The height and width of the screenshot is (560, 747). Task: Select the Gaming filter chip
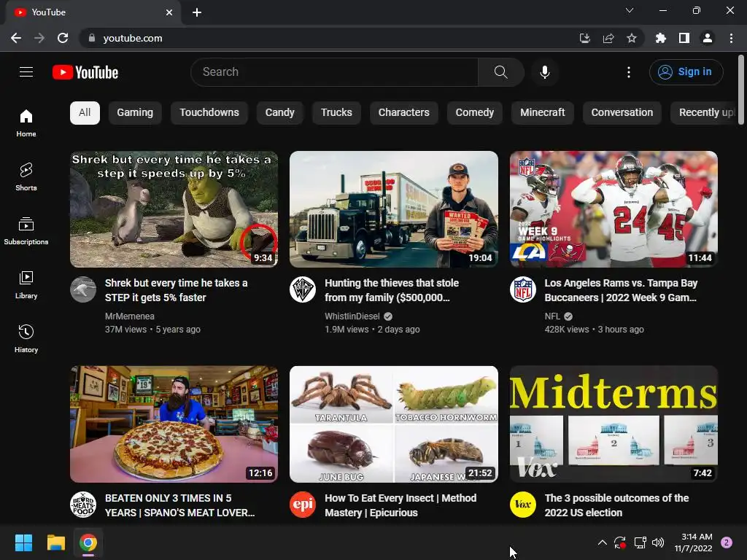(135, 112)
